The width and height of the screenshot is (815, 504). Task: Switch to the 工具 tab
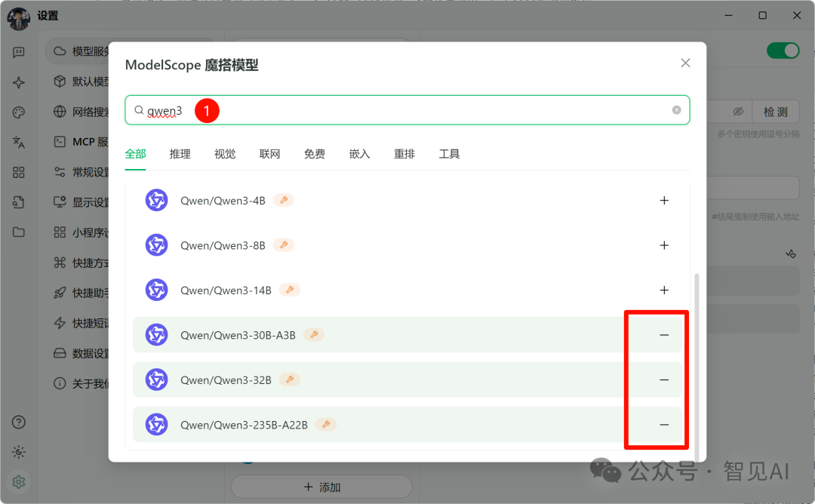[x=449, y=154]
